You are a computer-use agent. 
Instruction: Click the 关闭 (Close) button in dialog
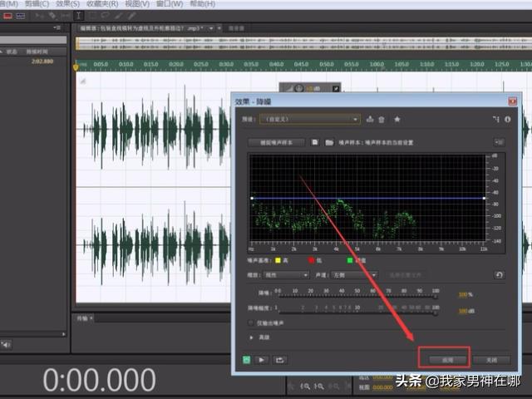tap(491, 359)
